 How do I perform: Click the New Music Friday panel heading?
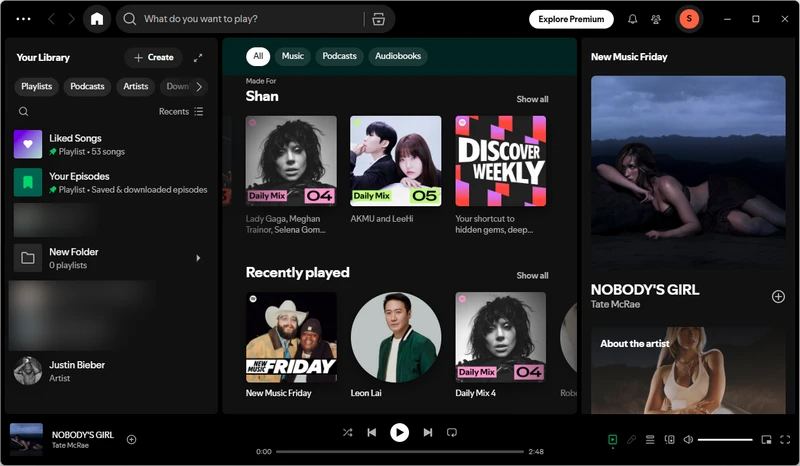click(629, 57)
